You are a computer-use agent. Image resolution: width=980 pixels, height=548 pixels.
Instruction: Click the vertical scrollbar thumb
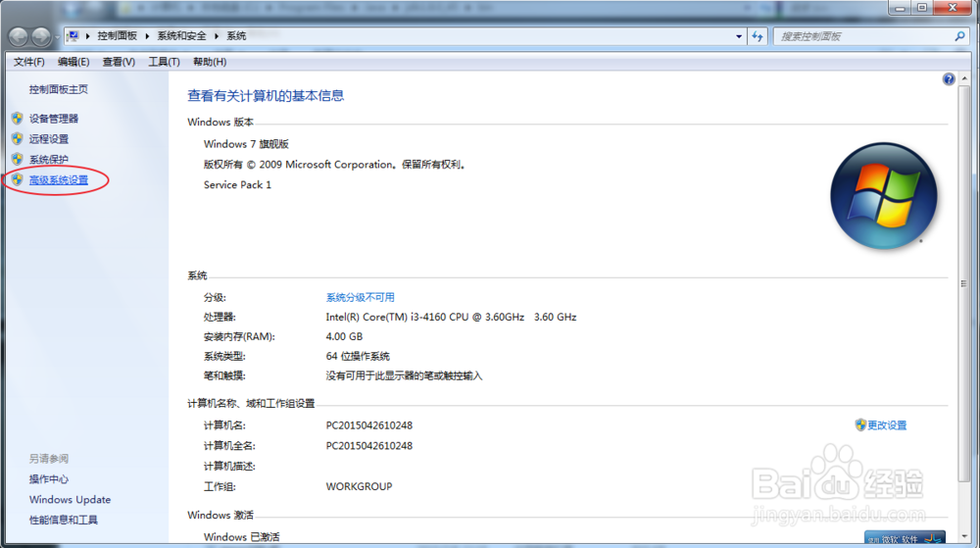click(x=963, y=283)
